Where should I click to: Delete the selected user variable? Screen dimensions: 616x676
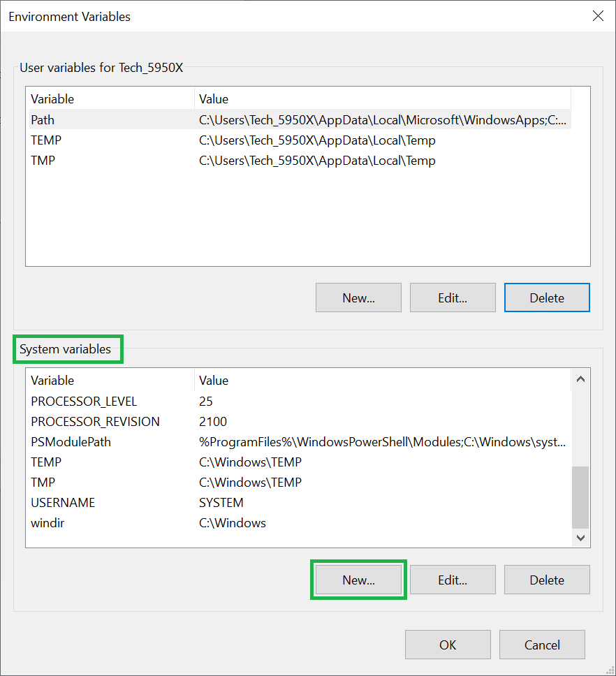tap(547, 297)
